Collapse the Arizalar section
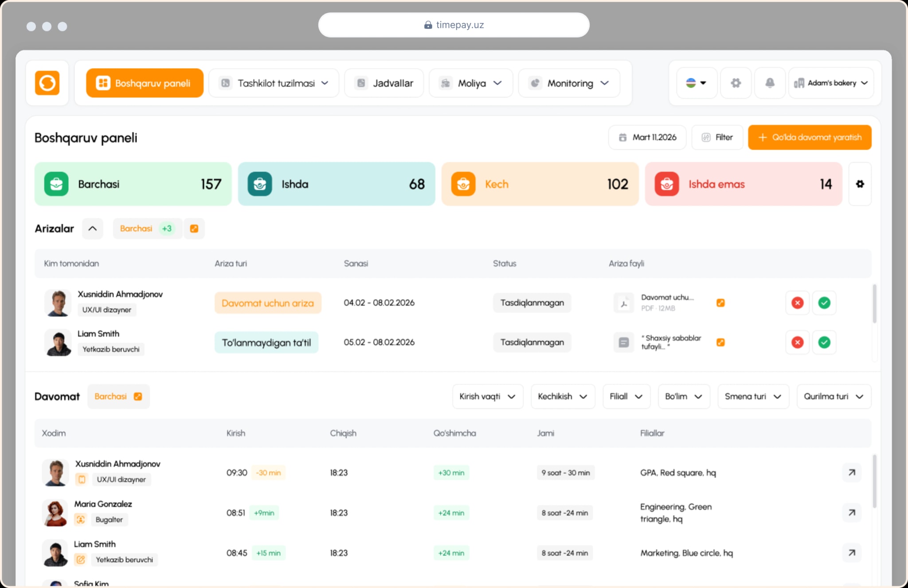Screen dimensions: 908x588 pyautogui.click(x=92, y=229)
